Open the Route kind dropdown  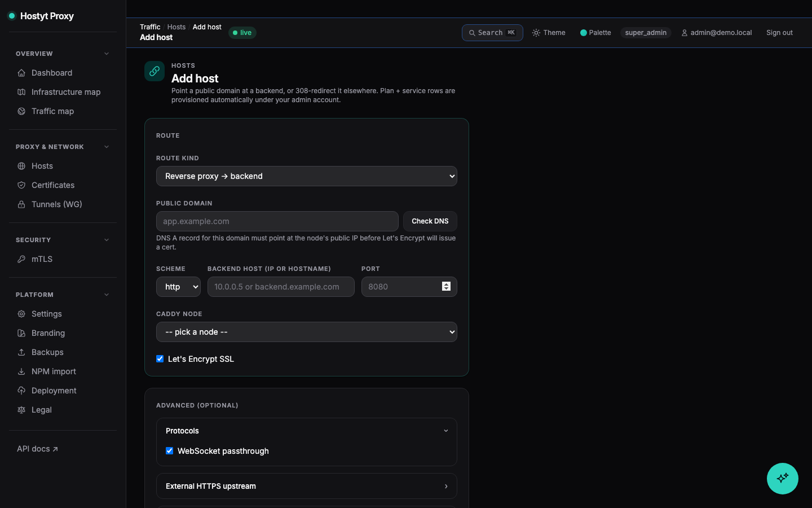(307, 176)
